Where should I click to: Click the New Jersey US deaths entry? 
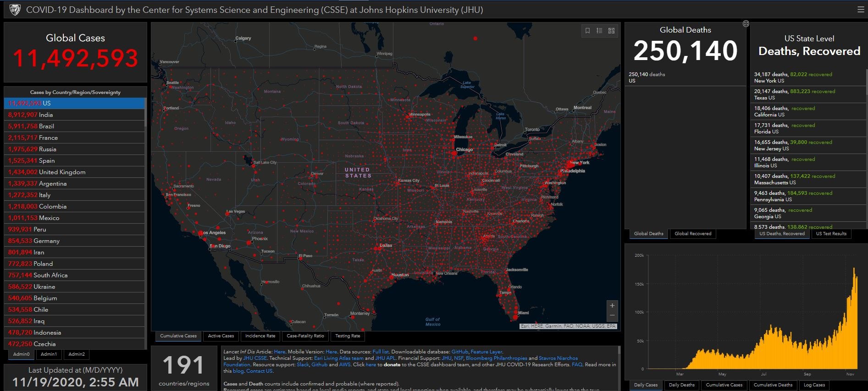tap(808, 145)
